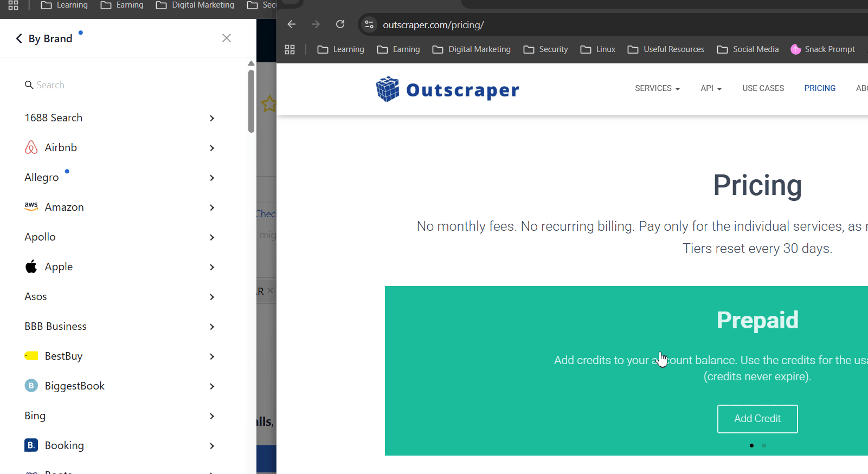The image size is (868, 474).
Task: Click the Apple logo icon
Action: click(x=31, y=267)
